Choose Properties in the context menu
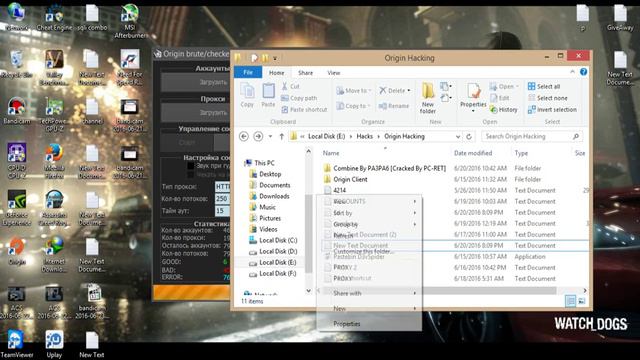 coord(369,324)
